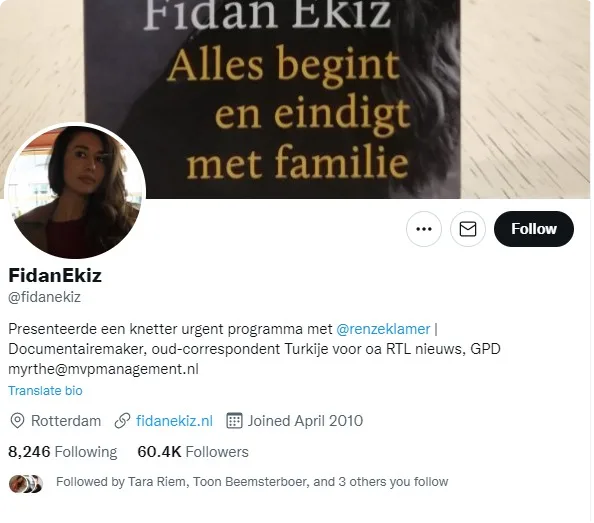Open the circular profile picture
The width and height of the screenshot is (594, 523).
(75, 192)
